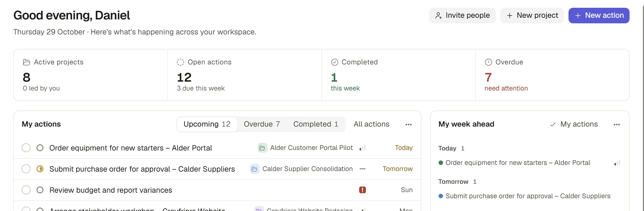Click the Overdue clock icon
Screen dimensions: 644x211
(489, 62)
